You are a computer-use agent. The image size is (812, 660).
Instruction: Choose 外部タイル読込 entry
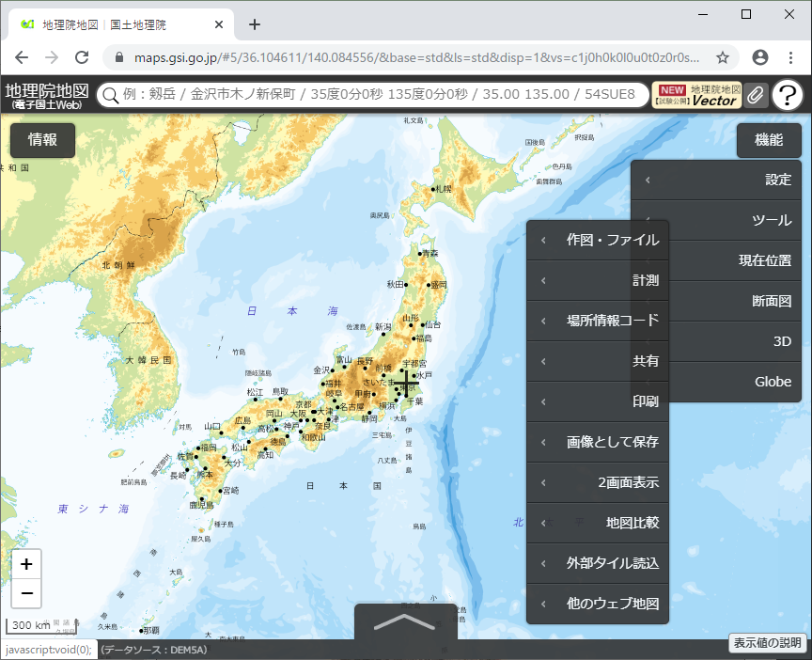[598, 563]
